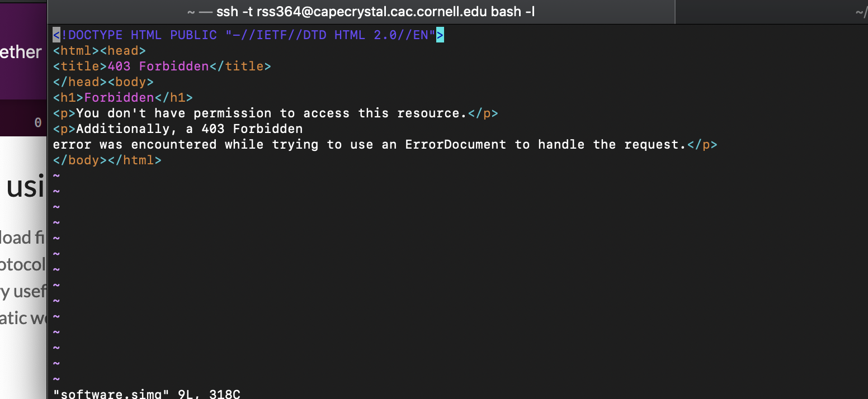
Task: Click the closing html tag
Action: click(134, 160)
